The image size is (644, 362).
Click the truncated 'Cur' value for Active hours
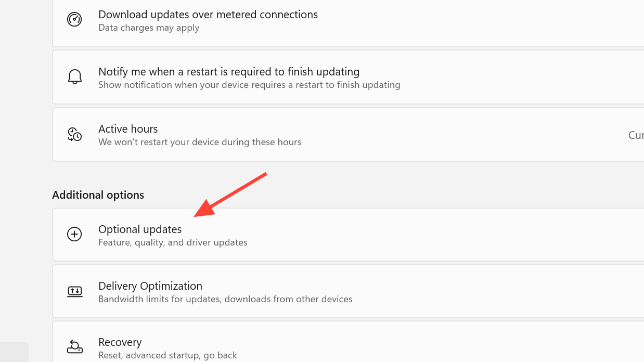point(636,135)
